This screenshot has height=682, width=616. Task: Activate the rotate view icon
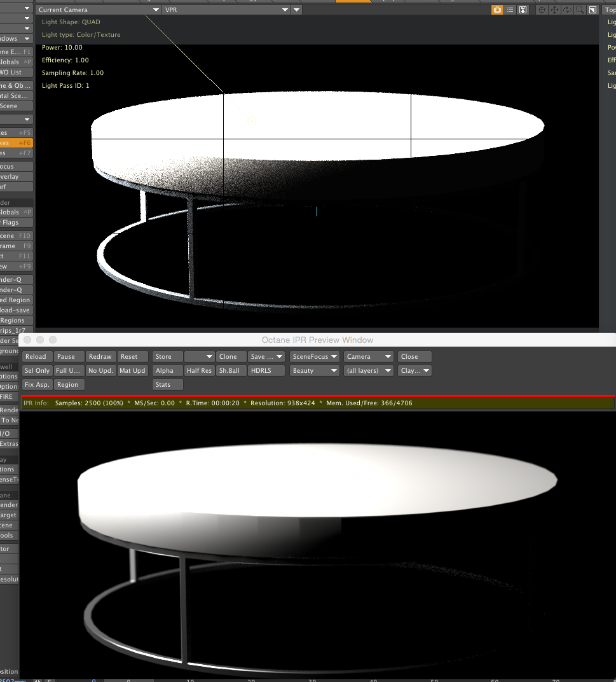pos(567,10)
